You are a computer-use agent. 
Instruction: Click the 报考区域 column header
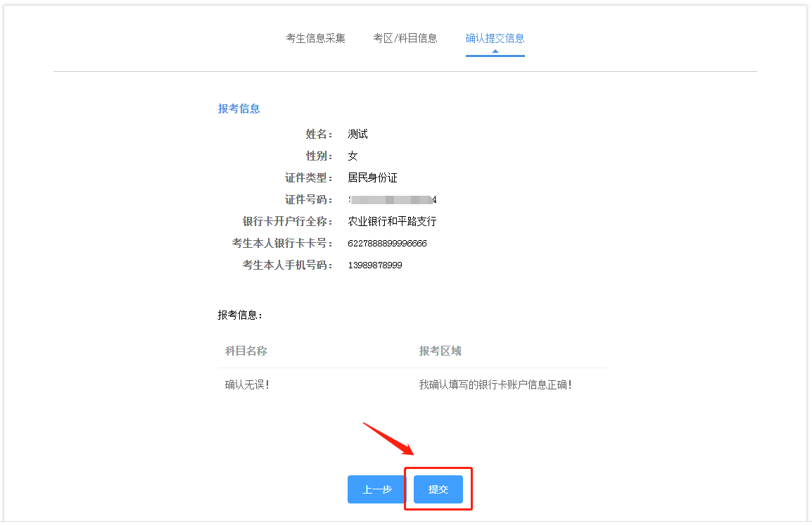point(440,351)
